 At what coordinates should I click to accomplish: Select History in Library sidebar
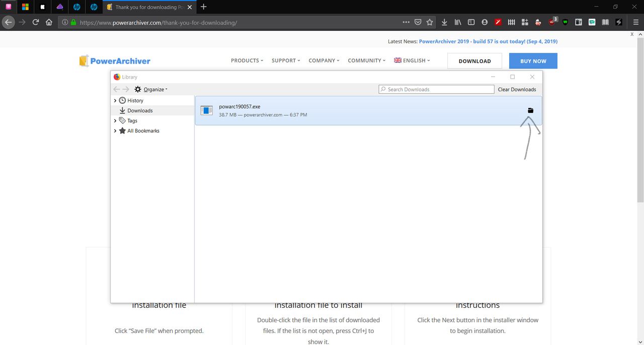(x=135, y=101)
